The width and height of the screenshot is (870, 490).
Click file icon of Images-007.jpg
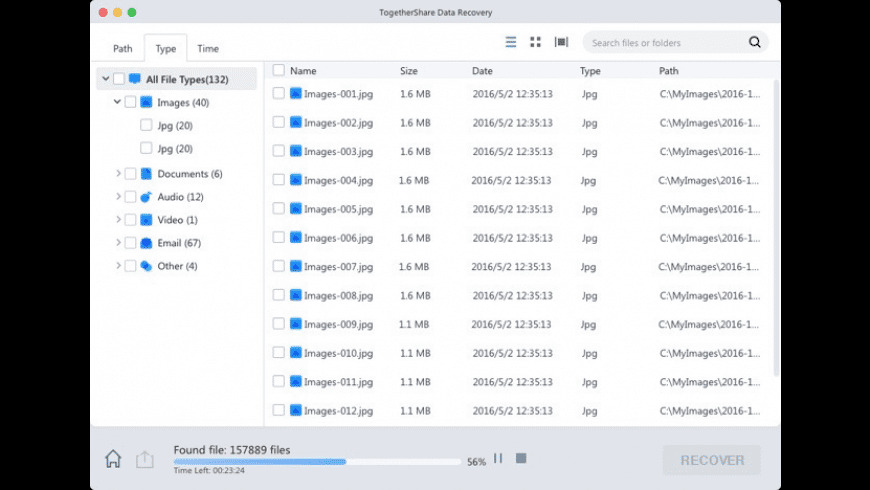[x=296, y=266]
